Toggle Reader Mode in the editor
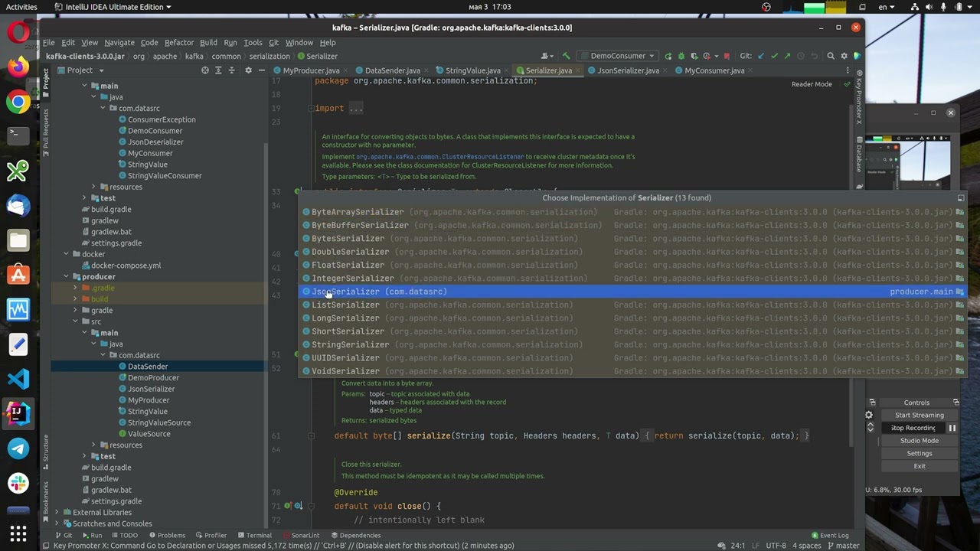Viewport: 980px width, 551px height. click(x=812, y=84)
